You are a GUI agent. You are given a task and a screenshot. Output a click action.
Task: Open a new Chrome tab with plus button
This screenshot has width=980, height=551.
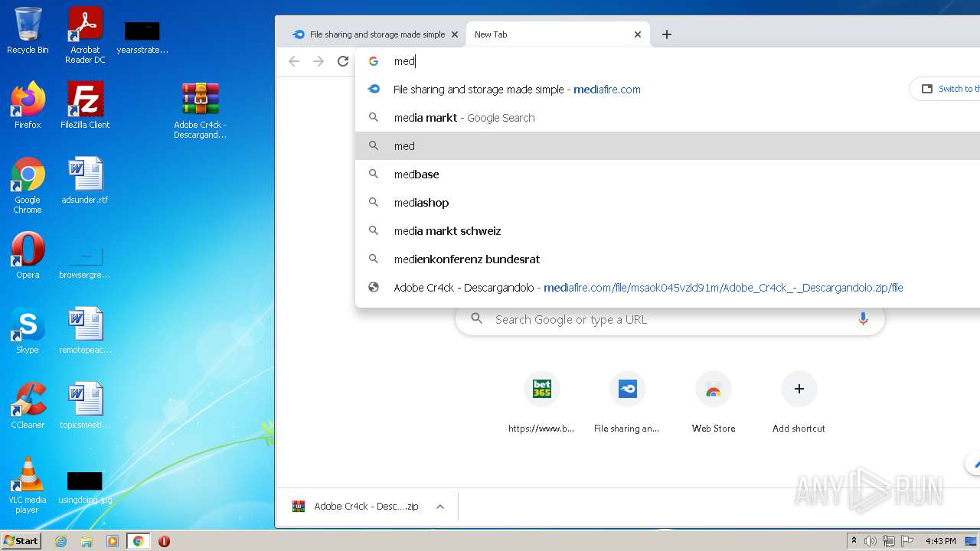[x=667, y=34]
